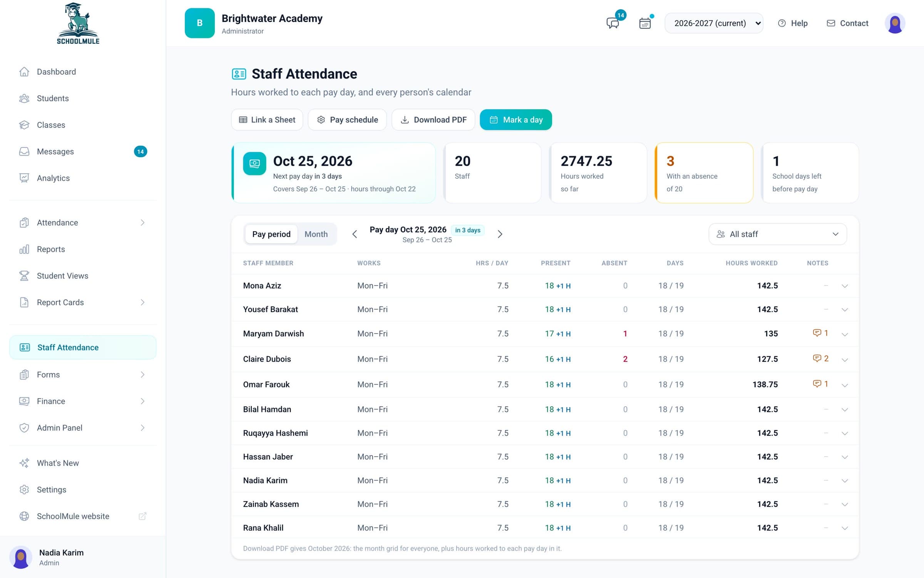Screen dimensions: 924x578
Task: Open SchoolMule website external link
Action: pos(83,516)
